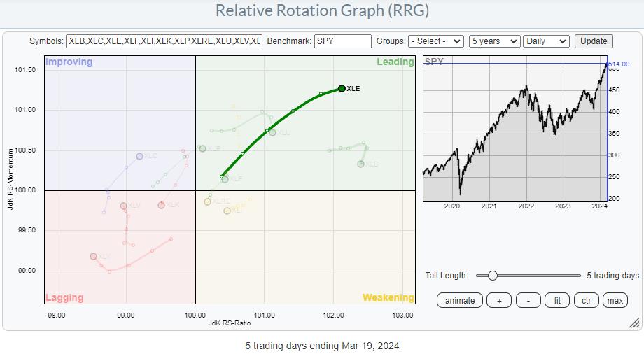Click the fit button
Image resolution: width=644 pixels, height=354 pixels.
pyautogui.click(x=557, y=300)
